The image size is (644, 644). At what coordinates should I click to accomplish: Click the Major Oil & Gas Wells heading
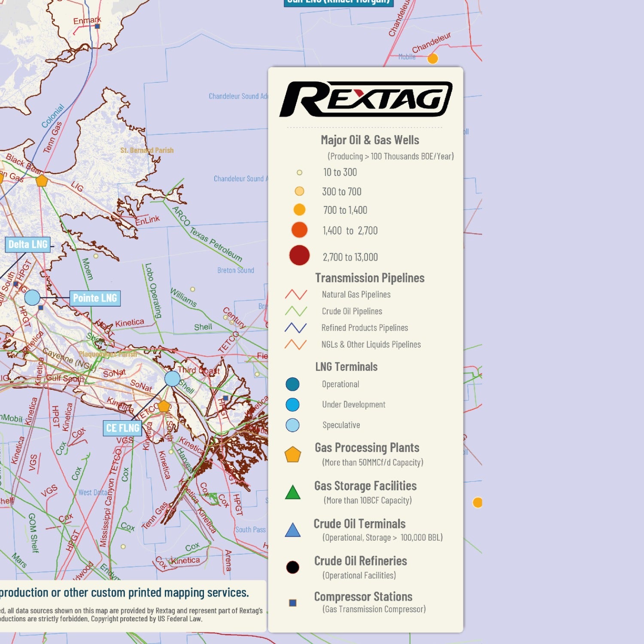tap(370, 140)
